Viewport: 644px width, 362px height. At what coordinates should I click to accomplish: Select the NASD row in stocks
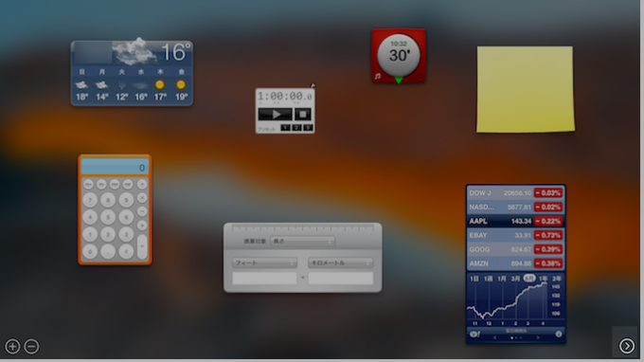coord(515,208)
